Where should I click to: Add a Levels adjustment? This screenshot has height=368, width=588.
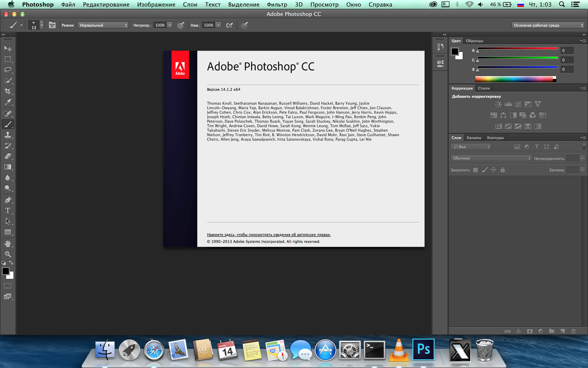pyautogui.click(x=508, y=104)
